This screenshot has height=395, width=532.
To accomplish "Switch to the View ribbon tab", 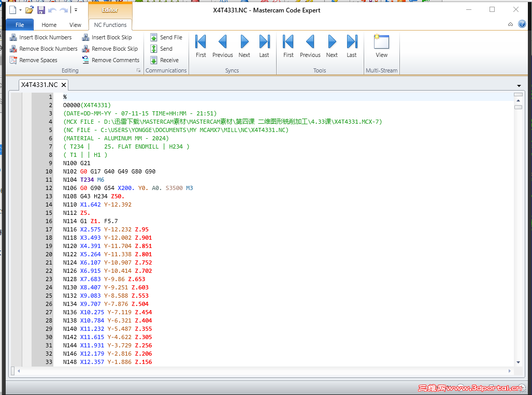I will [x=75, y=25].
